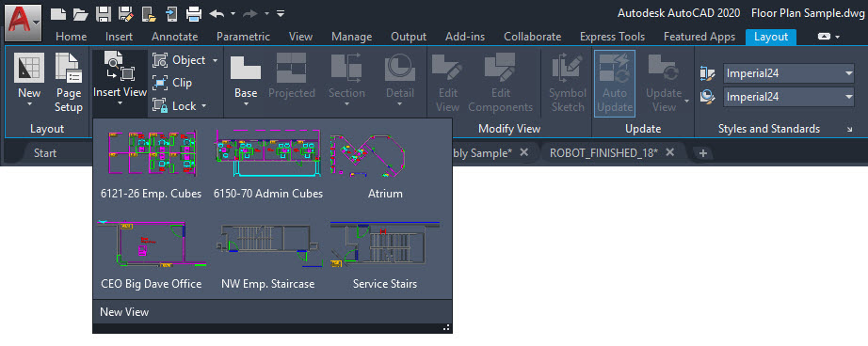Click the Section view tool
868x346 pixels.
tap(346, 81)
